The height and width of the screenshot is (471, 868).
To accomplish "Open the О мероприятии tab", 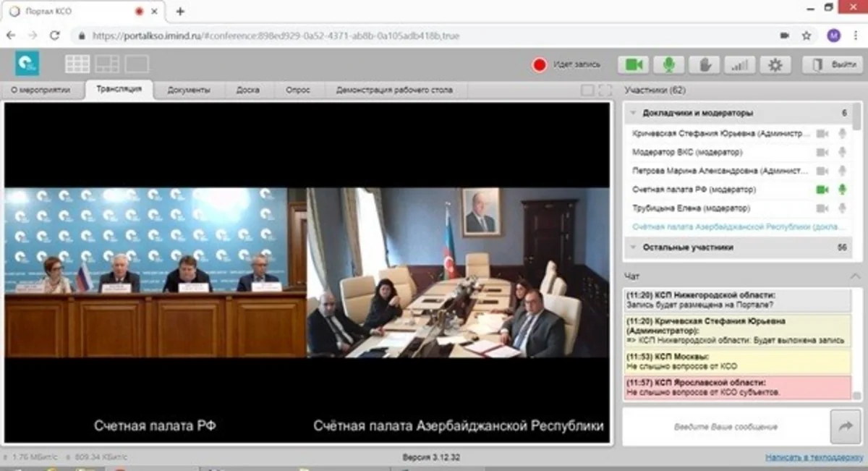I will click(x=41, y=90).
